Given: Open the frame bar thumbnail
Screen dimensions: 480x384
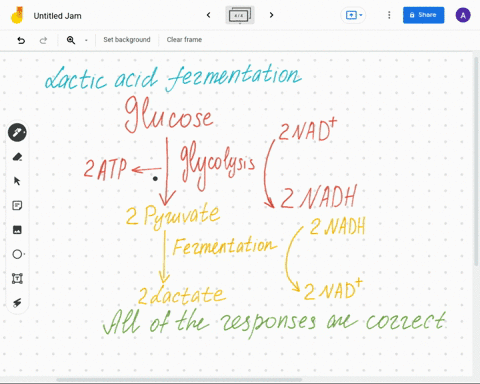Looking at the screenshot, I should click(x=240, y=15).
